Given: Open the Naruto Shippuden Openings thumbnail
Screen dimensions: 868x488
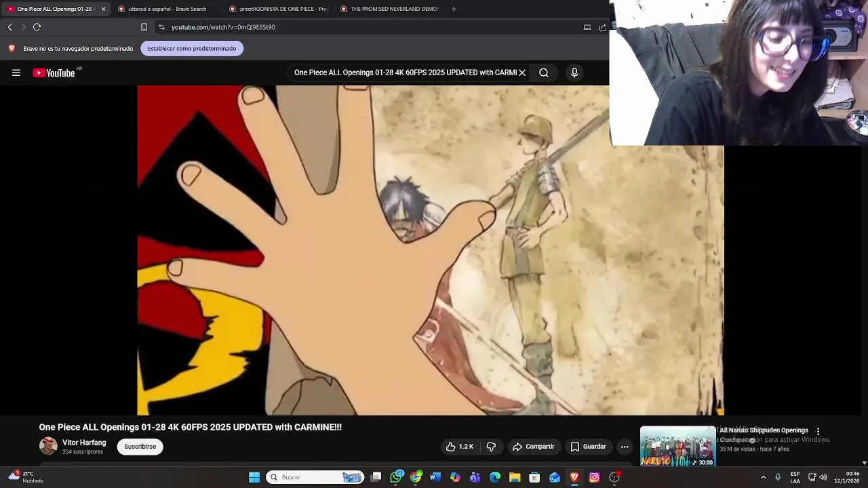Looking at the screenshot, I should click(x=677, y=446).
